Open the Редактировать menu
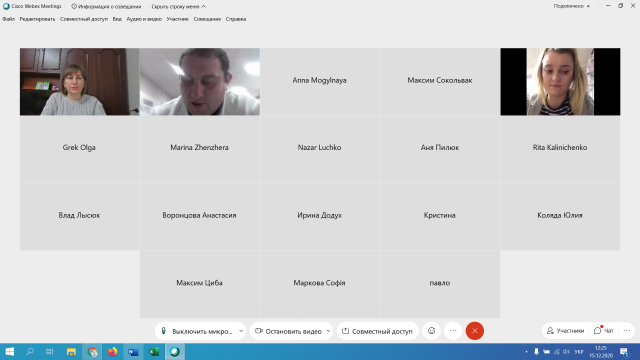This screenshot has height=360, width=640. tap(37, 19)
